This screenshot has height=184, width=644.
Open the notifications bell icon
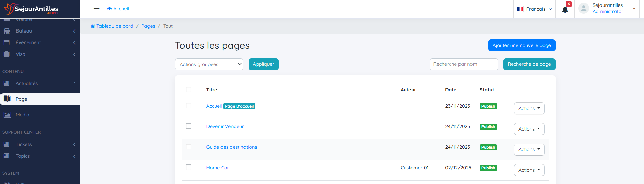565,9
